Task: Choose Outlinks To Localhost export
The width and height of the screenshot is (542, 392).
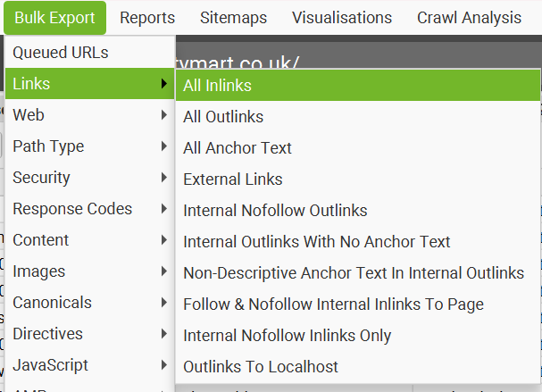Action: click(x=358, y=367)
